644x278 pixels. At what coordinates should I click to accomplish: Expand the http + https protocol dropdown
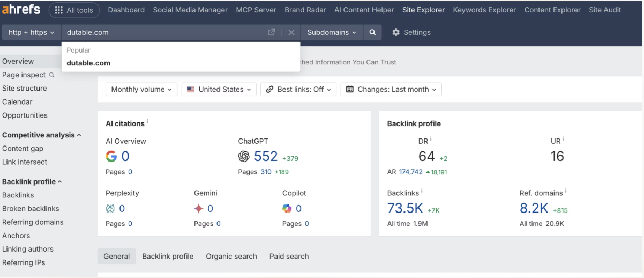pyautogui.click(x=32, y=32)
